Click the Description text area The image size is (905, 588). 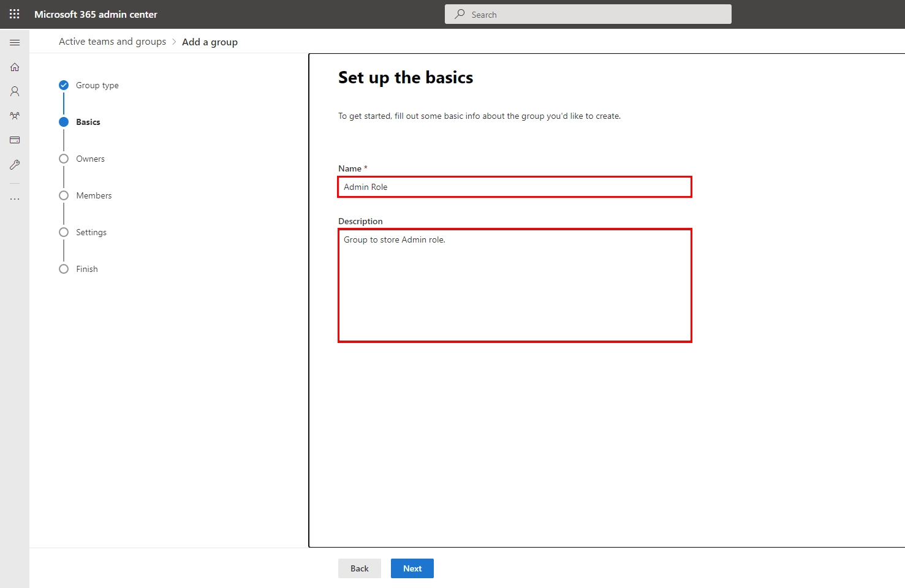pos(515,285)
